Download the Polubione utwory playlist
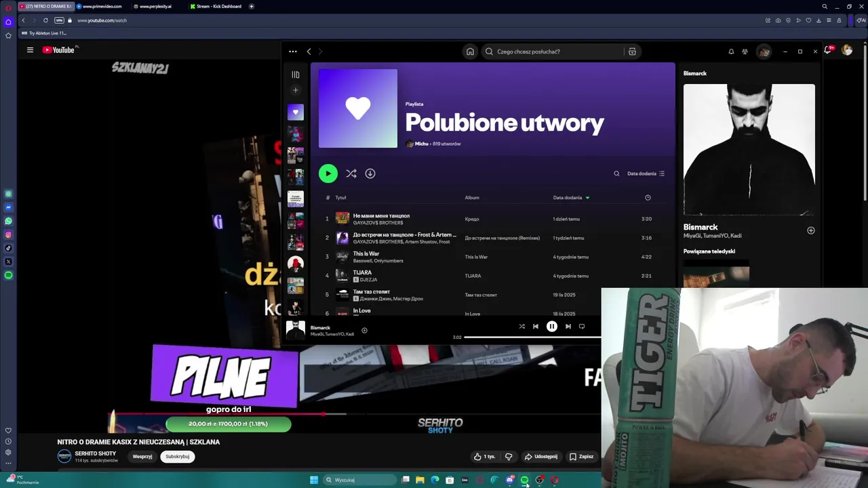The image size is (868, 488). coord(370,174)
